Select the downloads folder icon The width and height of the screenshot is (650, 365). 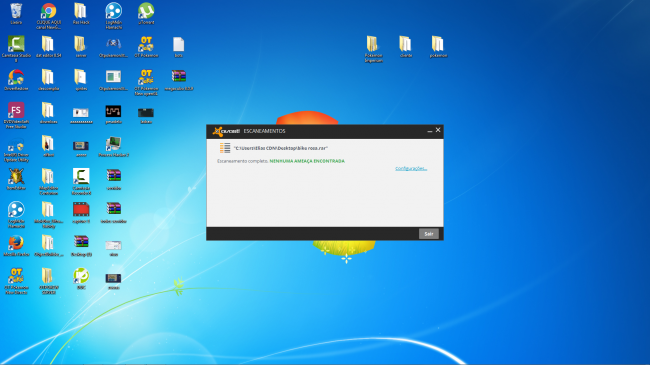click(x=49, y=113)
